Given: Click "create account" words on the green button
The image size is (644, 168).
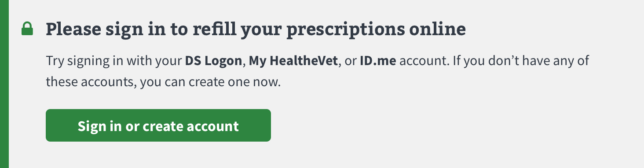Looking at the screenshot, I should tap(191, 126).
